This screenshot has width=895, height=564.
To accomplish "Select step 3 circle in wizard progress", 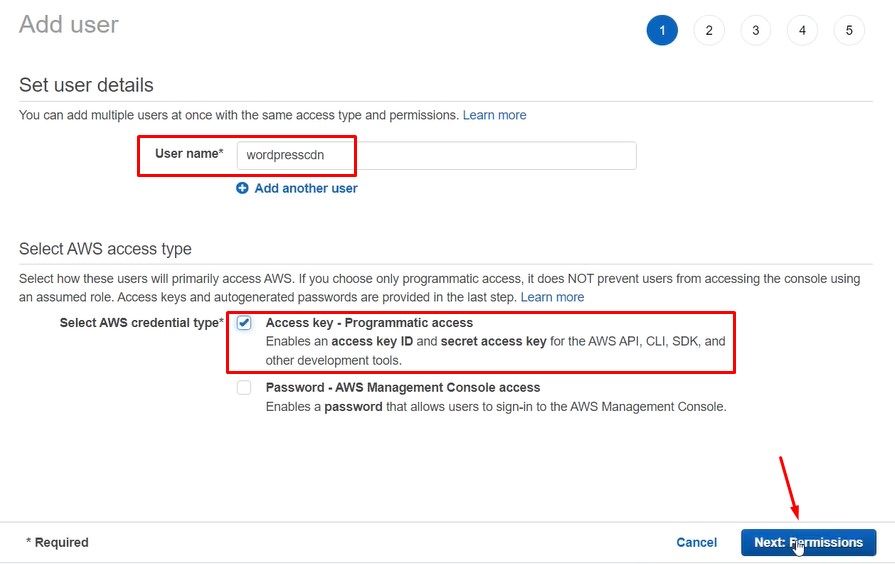I will pyautogui.click(x=755, y=30).
